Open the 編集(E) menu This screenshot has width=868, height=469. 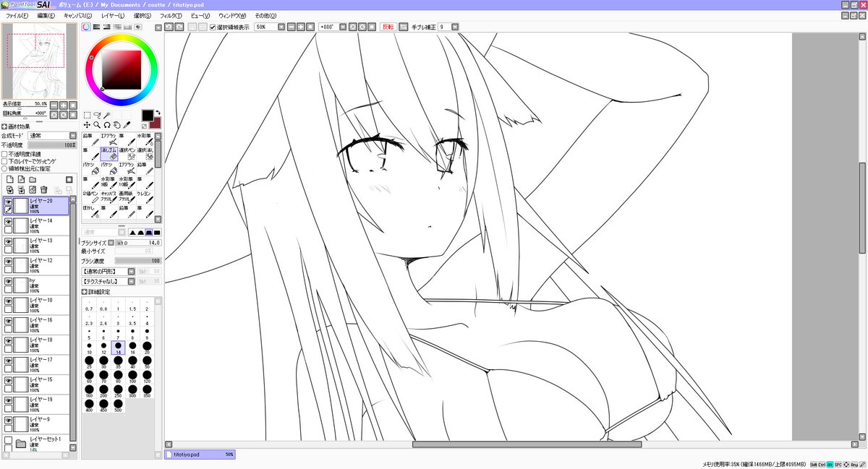(46, 15)
